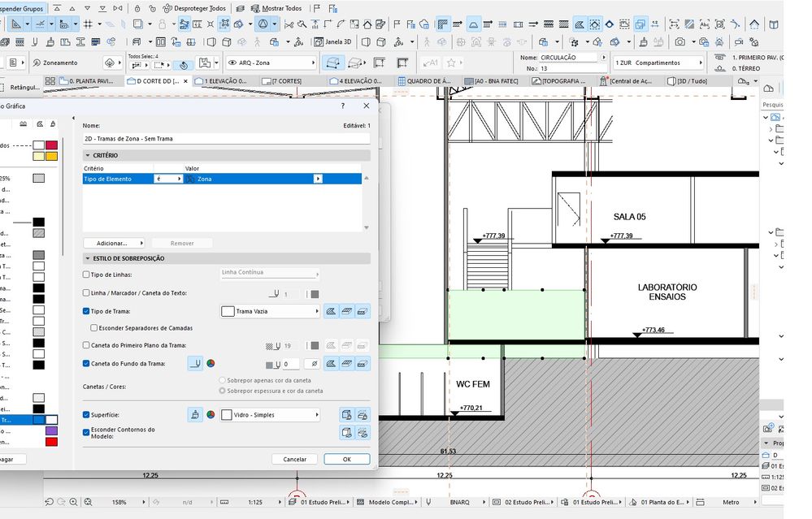Uncheck Caneta do Fundo da Trama checkbox
This screenshot has height=519, width=812.
[86, 364]
